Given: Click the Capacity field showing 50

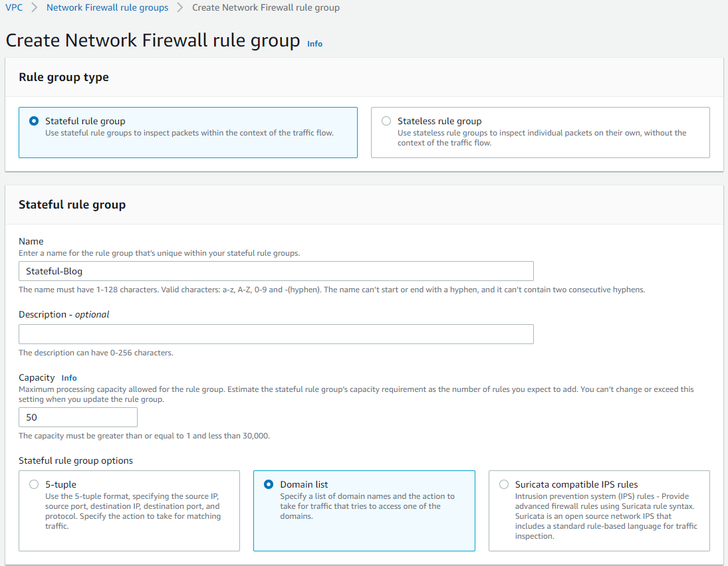Looking at the screenshot, I should [x=78, y=417].
